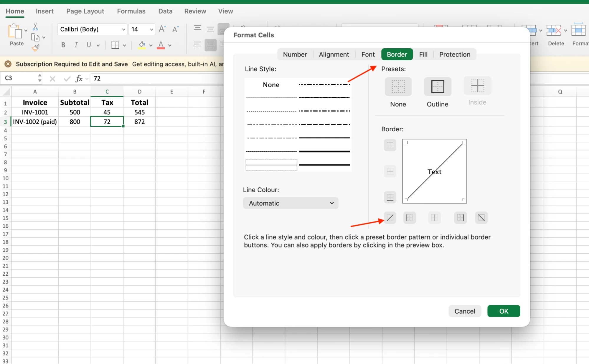Click inside the border preview box
Viewport: 589px width, 364px height.
(x=435, y=171)
